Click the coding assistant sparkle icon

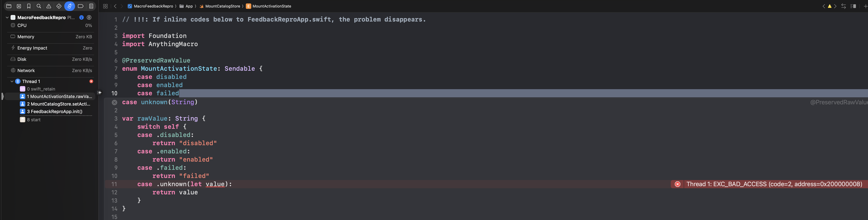(x=100, y=93)
